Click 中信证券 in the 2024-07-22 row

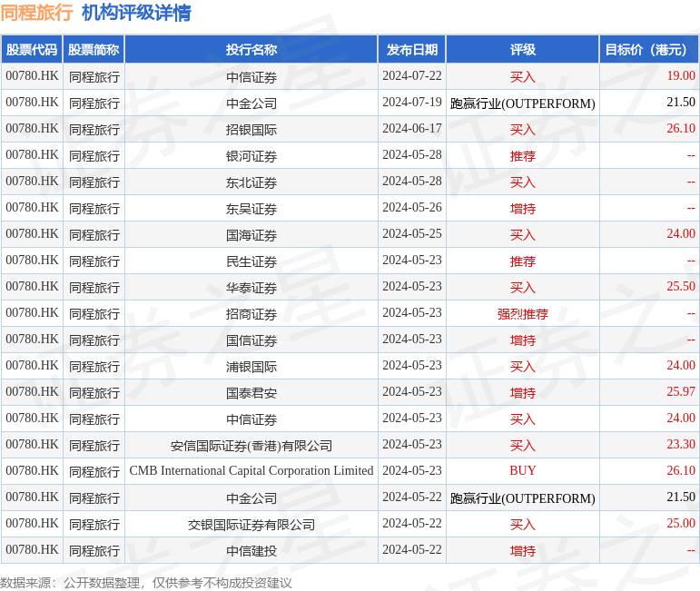pyautogui.click(x=251, y=77)
